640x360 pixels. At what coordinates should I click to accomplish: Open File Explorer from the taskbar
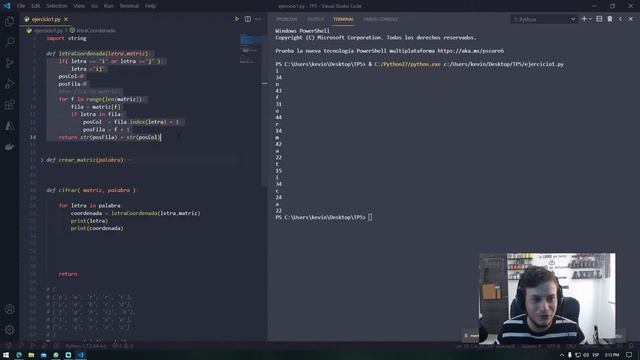(x=31, y=355)
